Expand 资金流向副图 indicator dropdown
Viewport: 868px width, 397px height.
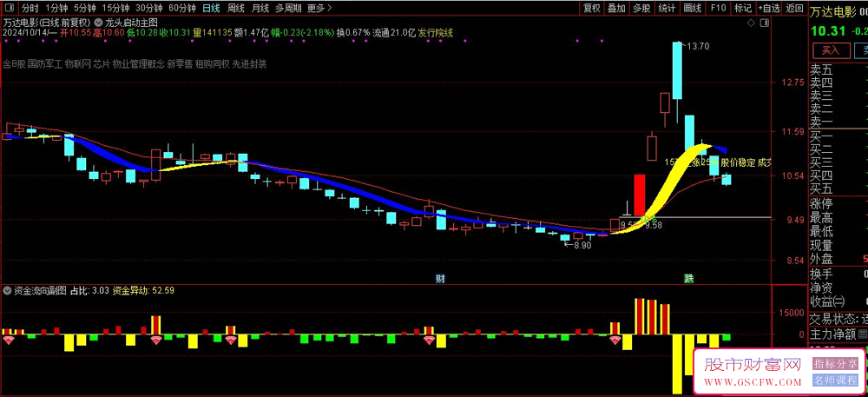(9, 289)
